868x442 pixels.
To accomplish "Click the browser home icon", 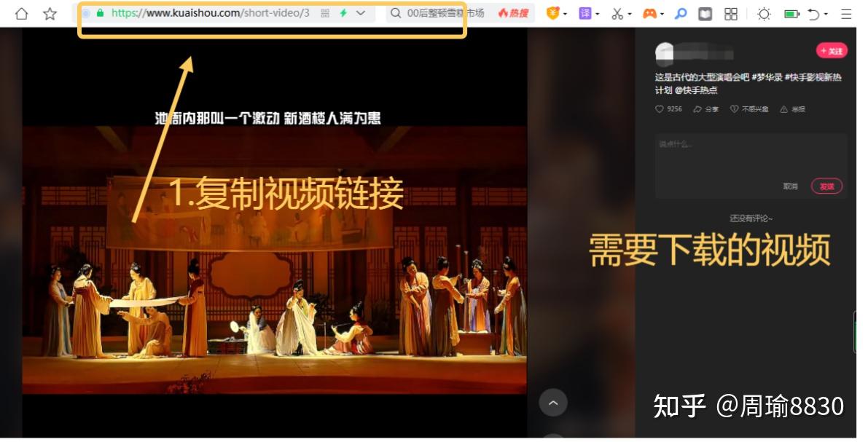I will coord(22,14).
